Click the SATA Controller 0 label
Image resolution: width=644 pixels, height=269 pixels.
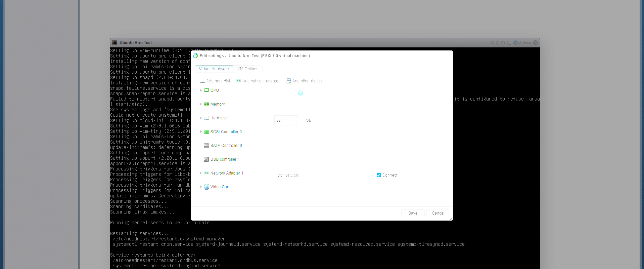point(226,146)
